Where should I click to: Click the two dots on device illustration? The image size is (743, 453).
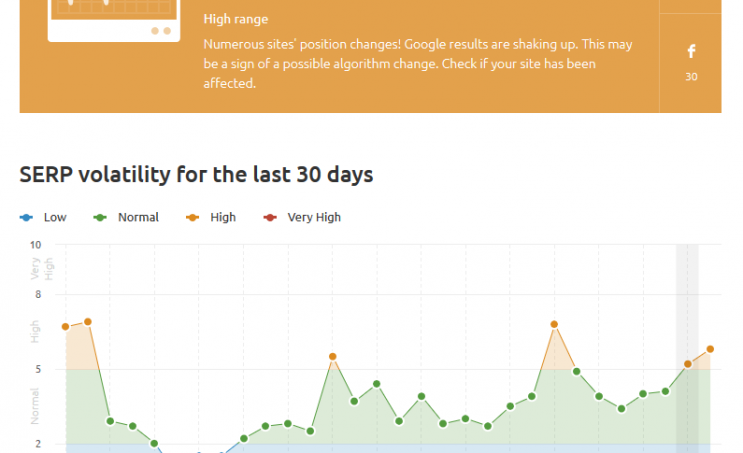161,31
